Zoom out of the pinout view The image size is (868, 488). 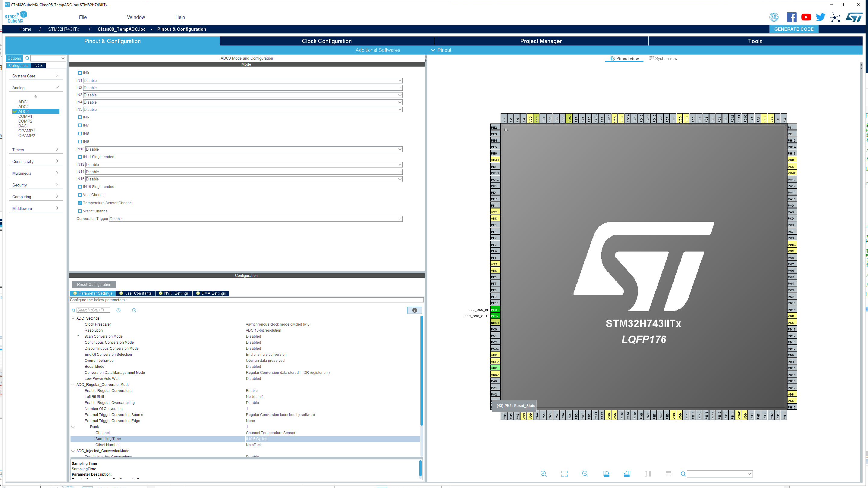coord(585,474)
